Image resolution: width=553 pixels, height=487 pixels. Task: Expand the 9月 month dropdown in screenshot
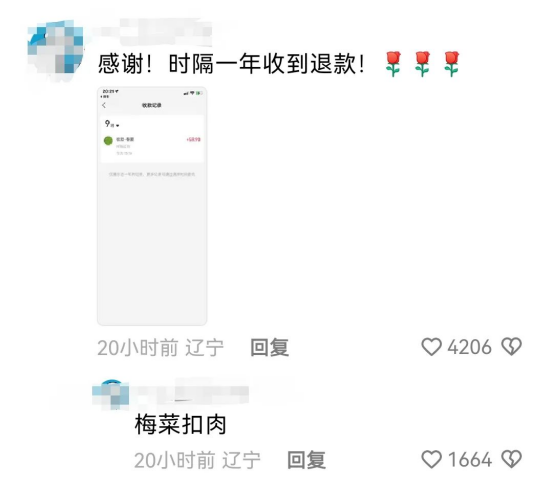tap(112, 124)
